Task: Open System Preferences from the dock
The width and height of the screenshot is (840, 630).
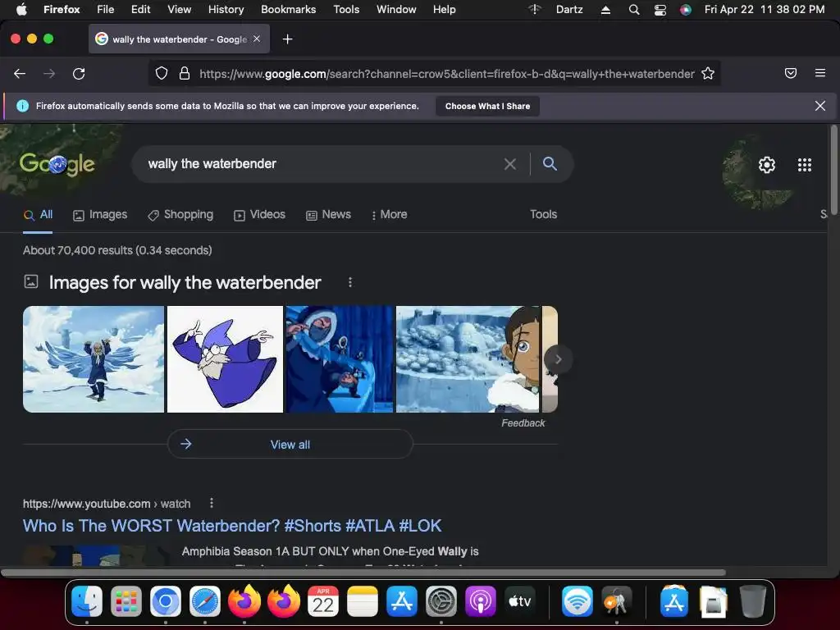Action: (x=441, y=601)
